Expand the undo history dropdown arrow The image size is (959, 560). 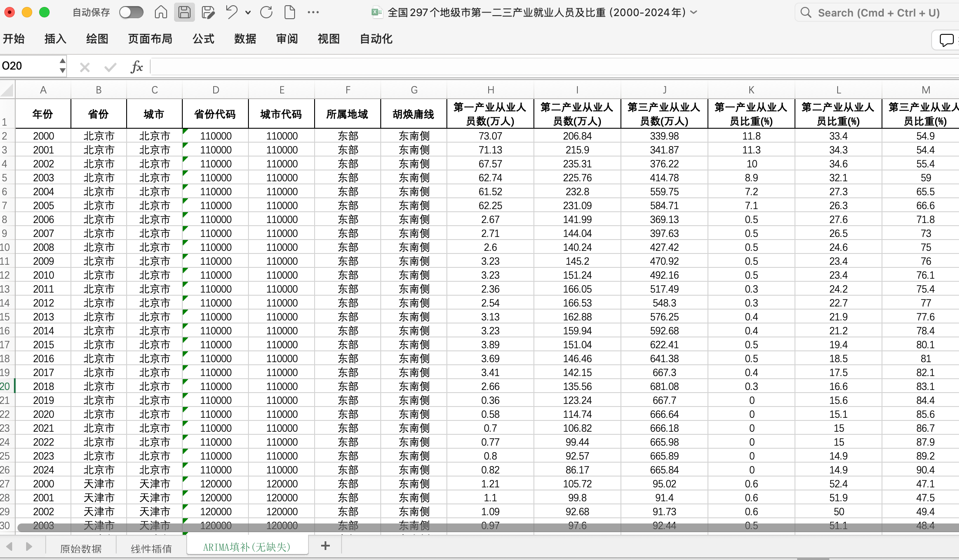point(248,13)
